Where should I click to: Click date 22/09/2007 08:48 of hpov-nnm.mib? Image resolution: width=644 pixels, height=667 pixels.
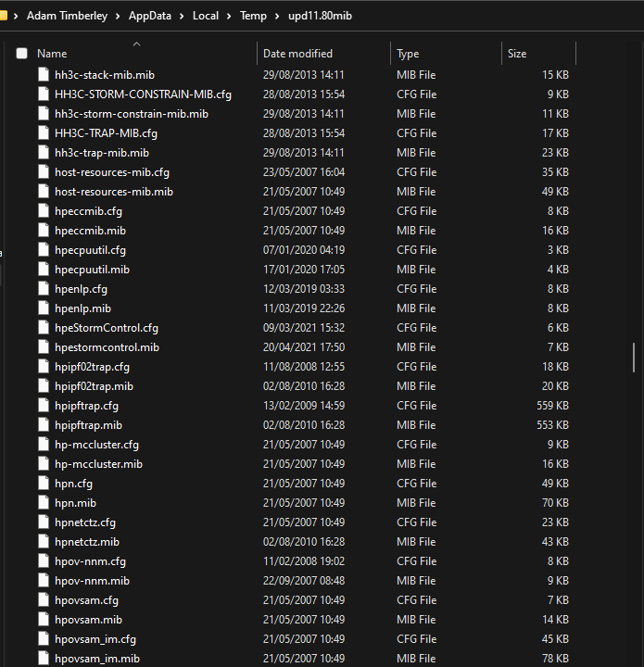click(x=304, y=581)
